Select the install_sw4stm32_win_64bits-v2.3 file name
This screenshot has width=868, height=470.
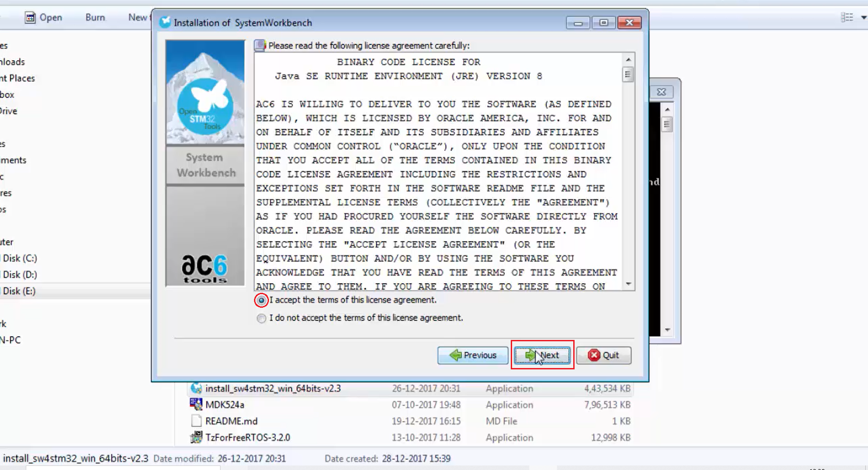point(273,388)
